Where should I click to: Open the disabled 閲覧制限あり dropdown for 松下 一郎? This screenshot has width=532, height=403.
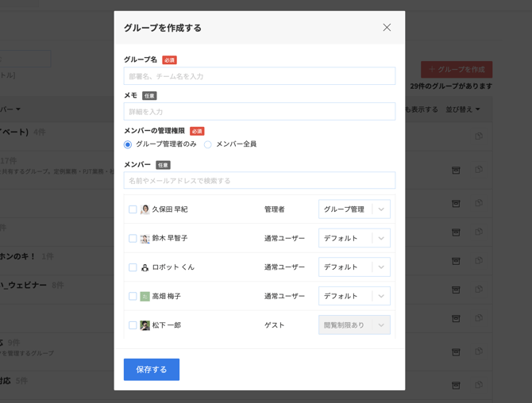click(354, 325)
